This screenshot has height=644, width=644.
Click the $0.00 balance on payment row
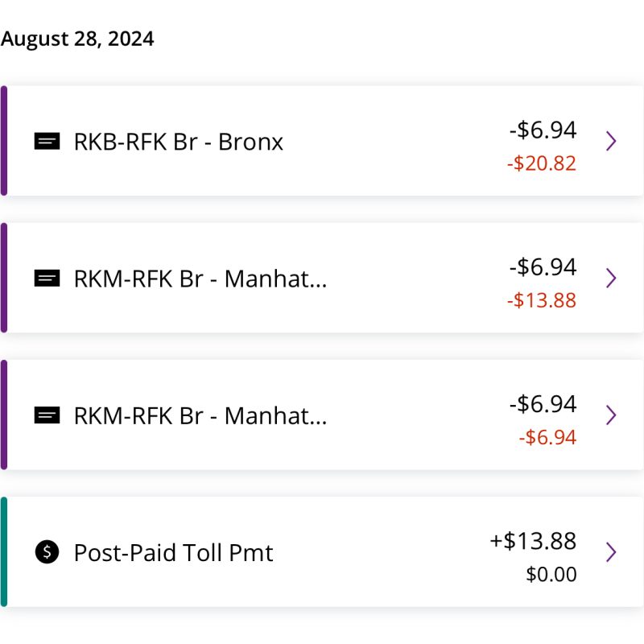[x=551, y=574]
